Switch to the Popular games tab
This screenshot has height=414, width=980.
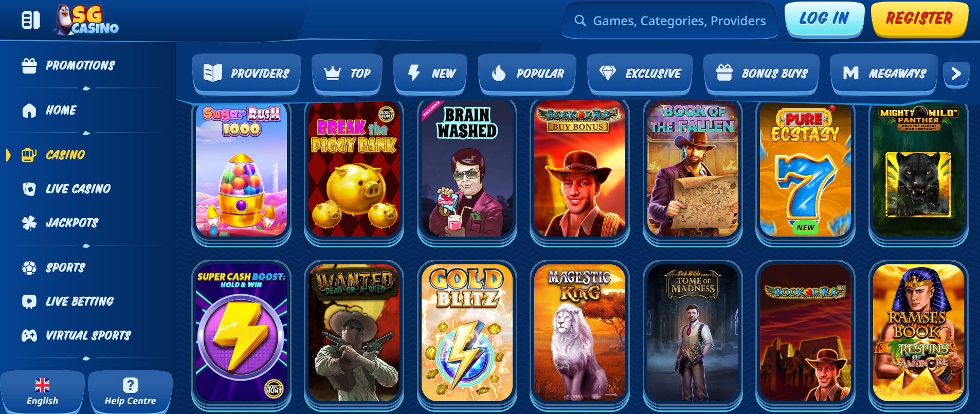coord(527,74)
